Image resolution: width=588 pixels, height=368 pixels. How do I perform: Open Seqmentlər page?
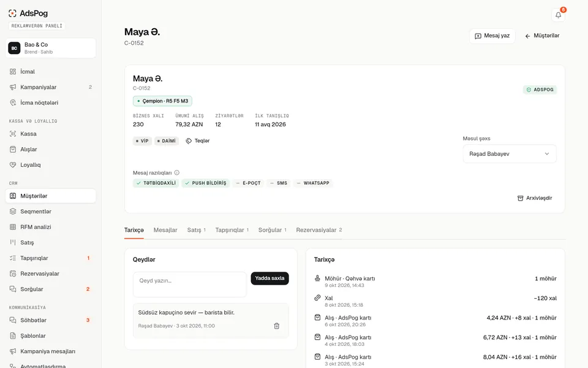[51, 212]
